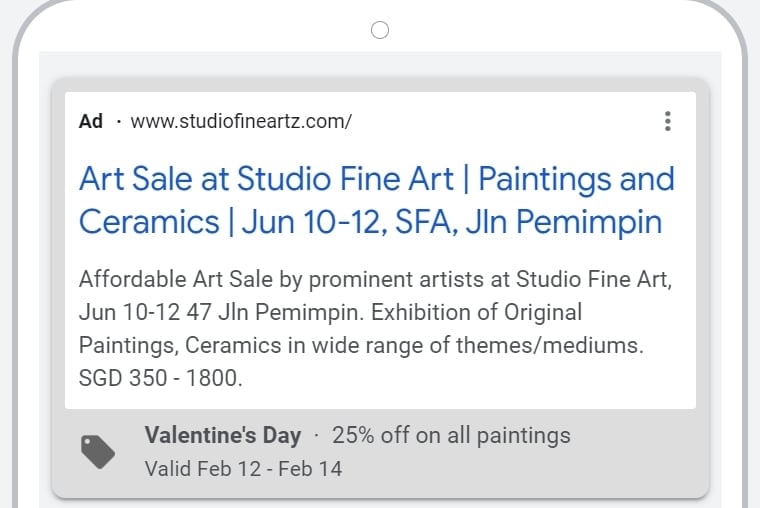
Task: Open the three-dot ad options menu
Action: coord(667,122)
